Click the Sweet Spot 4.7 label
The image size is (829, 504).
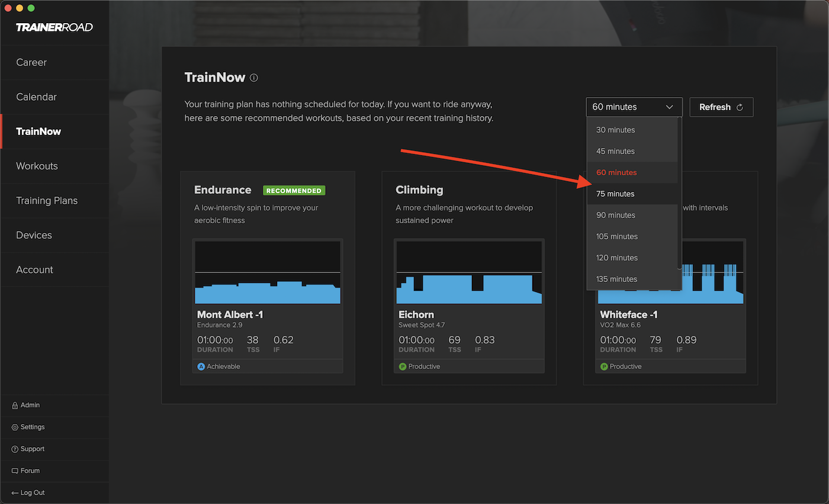click(x=422, y=325)
